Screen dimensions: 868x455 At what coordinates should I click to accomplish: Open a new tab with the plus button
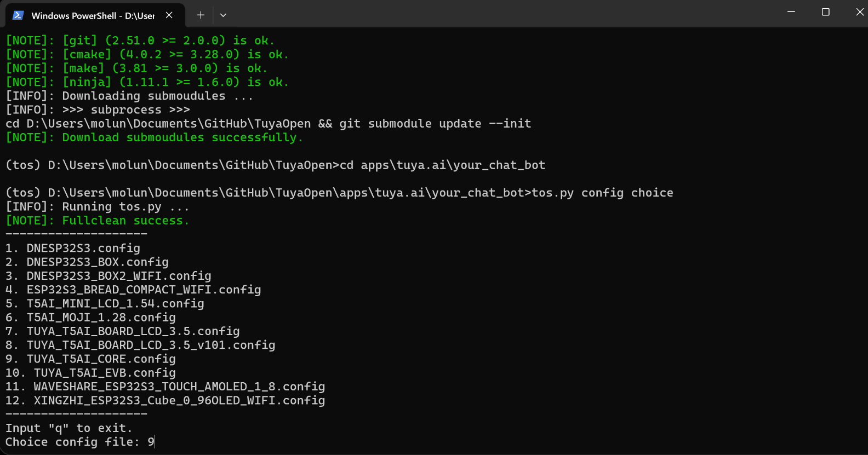tap(201, 15)
